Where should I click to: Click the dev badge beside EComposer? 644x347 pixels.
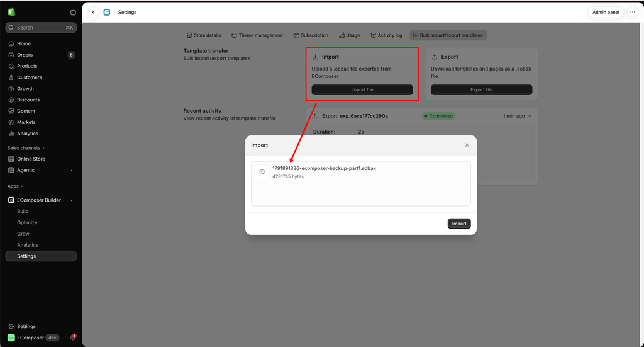tap(52, 338)
